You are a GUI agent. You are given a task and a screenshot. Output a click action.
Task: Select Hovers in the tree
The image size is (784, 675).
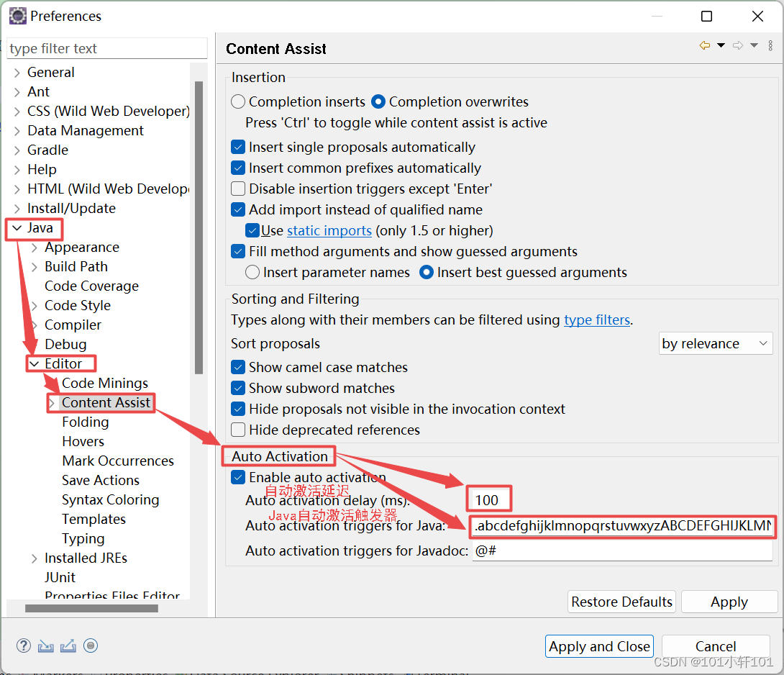click(x=83, y=441)
